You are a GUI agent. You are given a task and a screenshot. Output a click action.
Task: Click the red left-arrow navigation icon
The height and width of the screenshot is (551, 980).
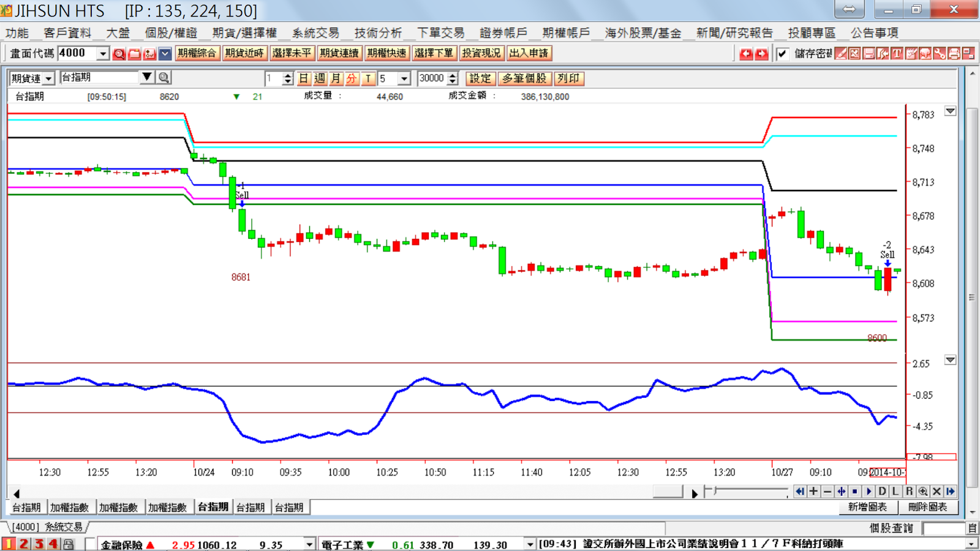(746, 54)
